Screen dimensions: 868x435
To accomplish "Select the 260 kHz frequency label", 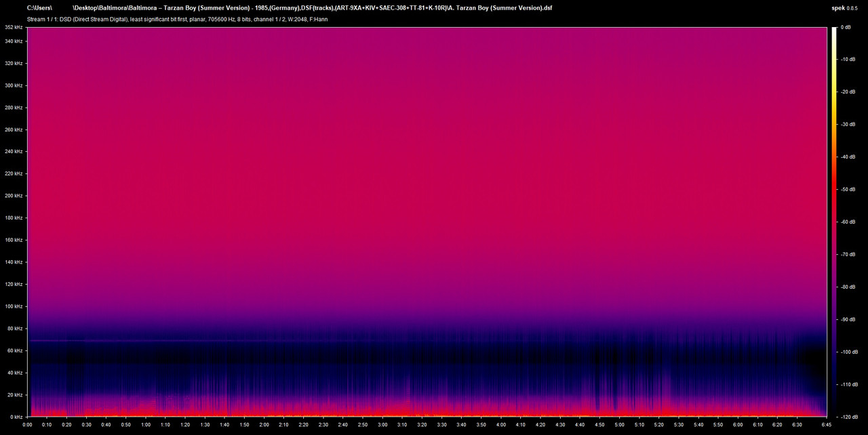I will click(14, 129).
